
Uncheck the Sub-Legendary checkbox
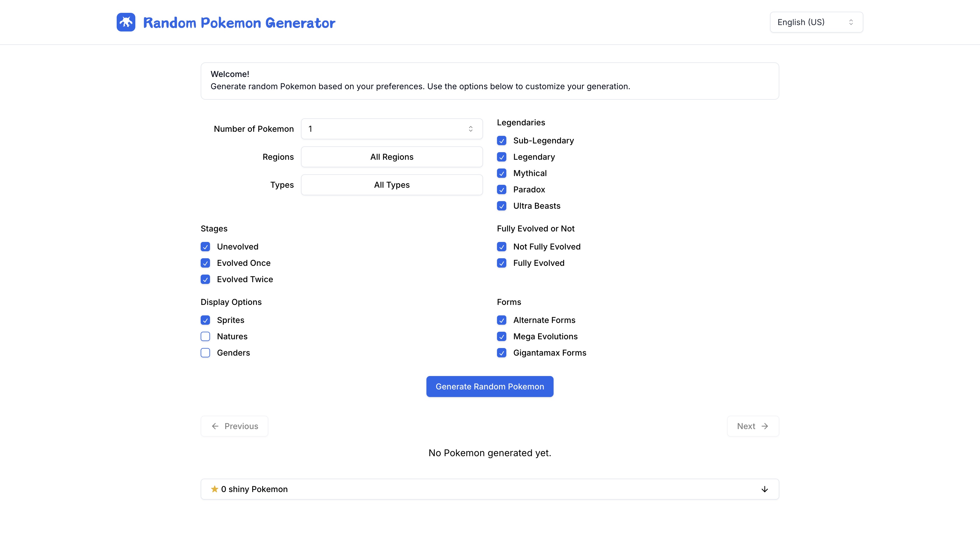(x=502, y=141)
